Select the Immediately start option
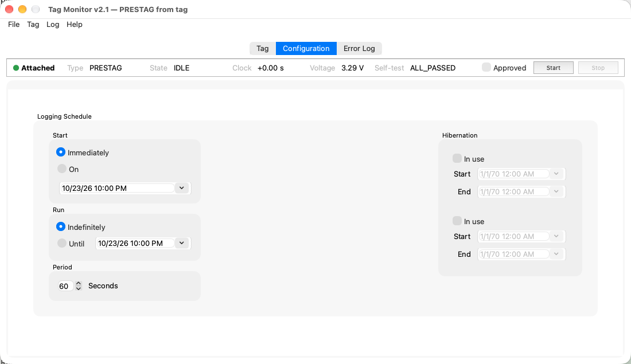 pyautogui.click(x=61, y=152)
